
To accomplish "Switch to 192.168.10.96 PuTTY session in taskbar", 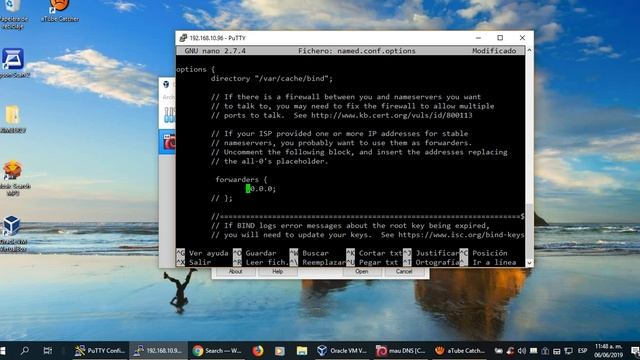I will tap(158, 351).
